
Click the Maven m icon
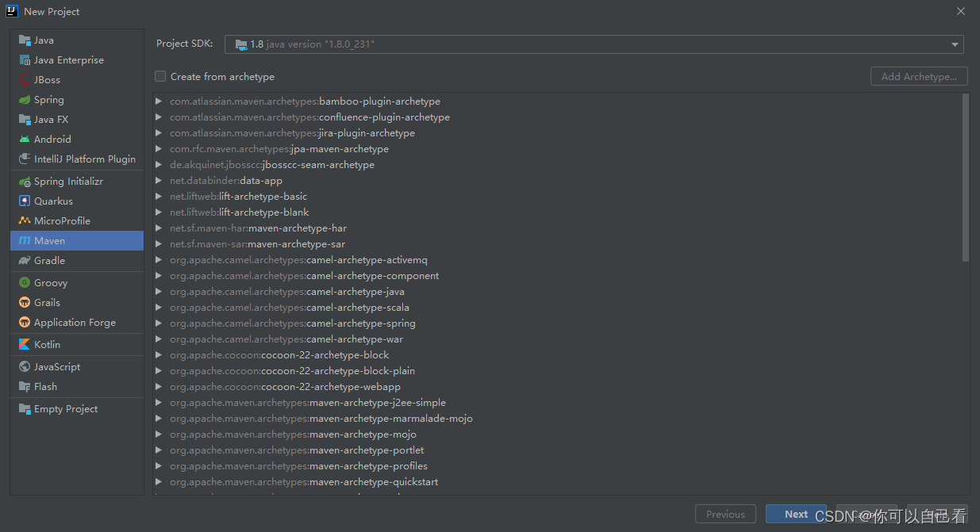[25, 241]
